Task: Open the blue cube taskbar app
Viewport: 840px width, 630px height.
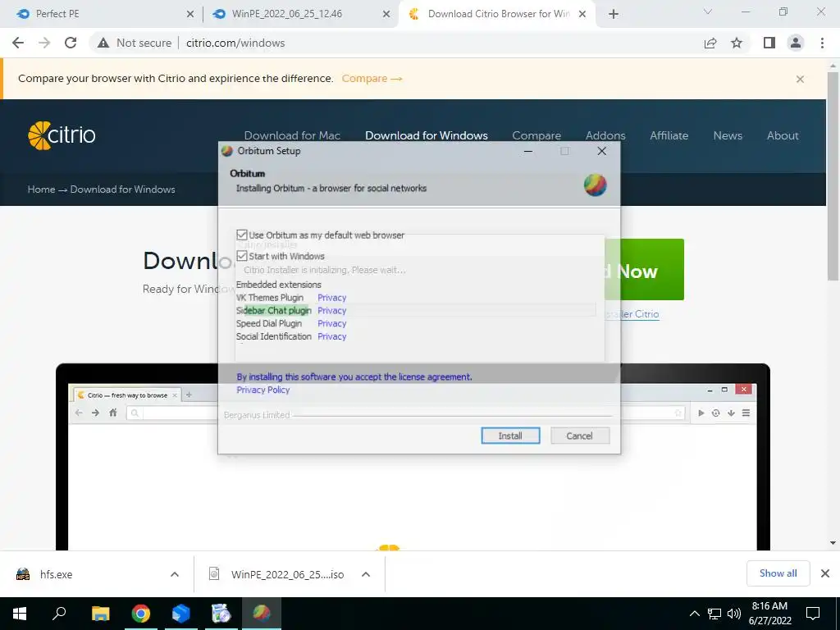Action: 181,614
